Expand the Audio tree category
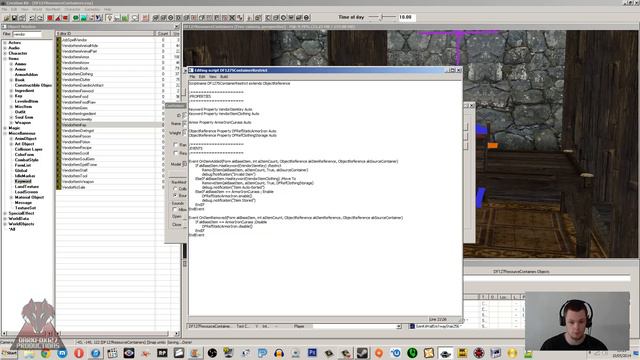The height and width of the screenshot is (360, 640). pyautogui.click(x=5, y=48)
